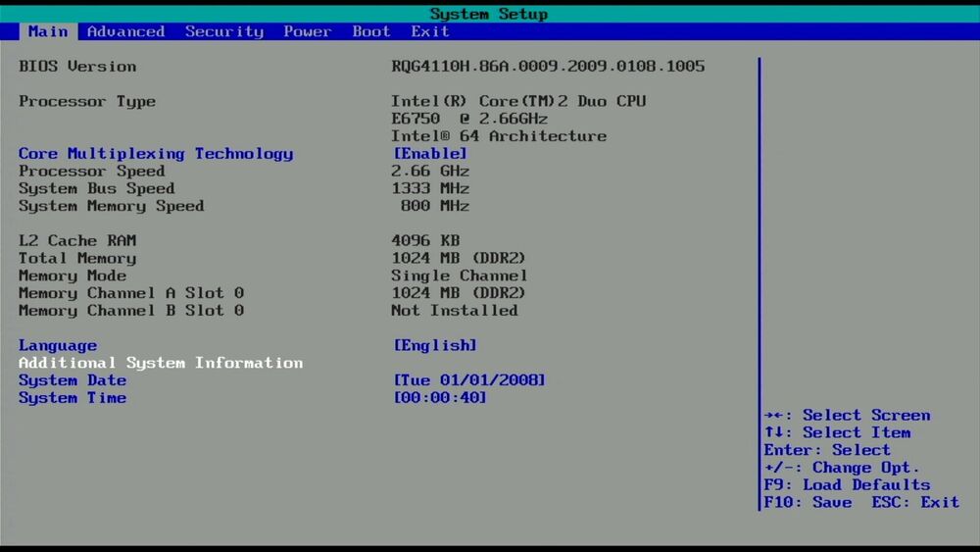Click the Enter: Select key hint
Viewport: 980px width, 552px height.
pyautogui.click(x=827, y=450)
